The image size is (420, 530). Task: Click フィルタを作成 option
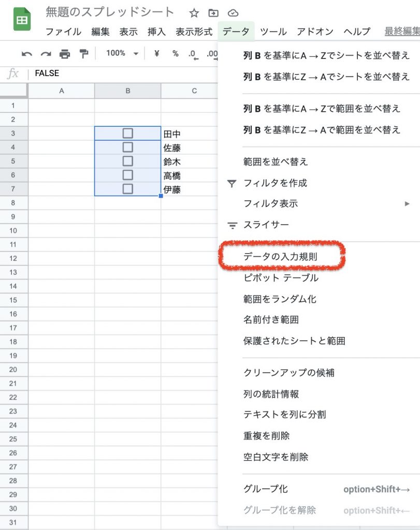click(275, 183)
